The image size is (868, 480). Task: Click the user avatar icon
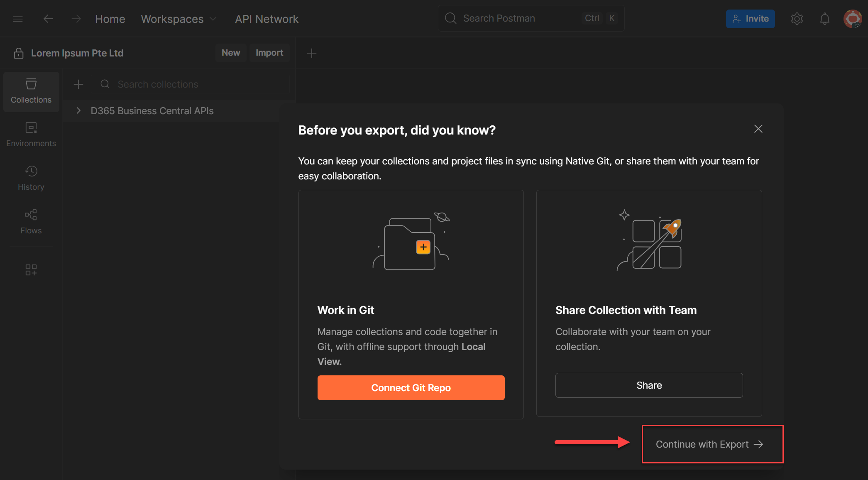(852, 19)
